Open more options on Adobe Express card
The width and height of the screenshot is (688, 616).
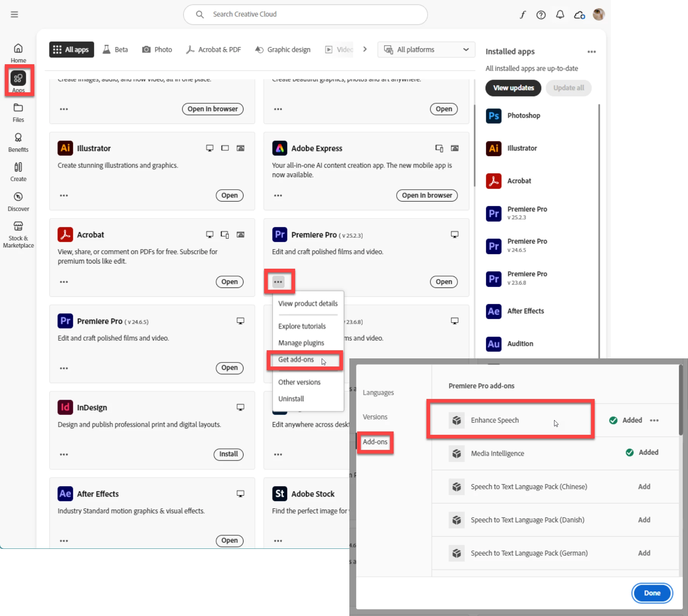point(278,195)
